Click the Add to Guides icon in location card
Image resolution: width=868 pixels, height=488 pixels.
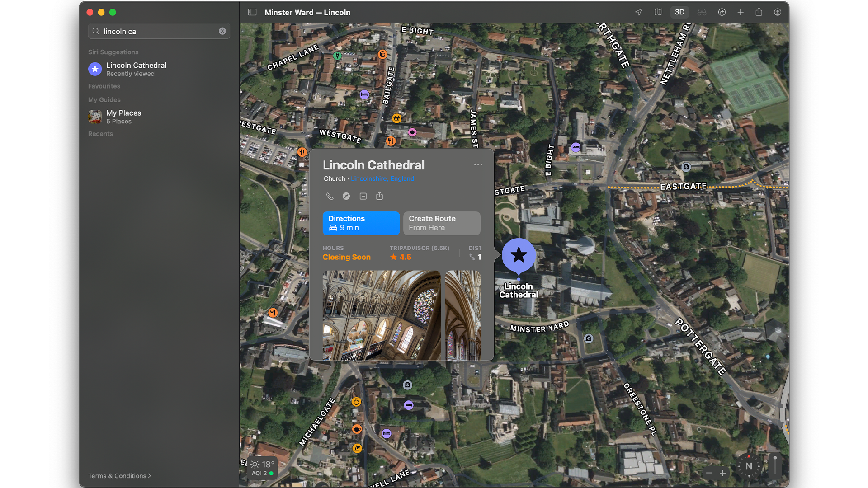(363, 196)
